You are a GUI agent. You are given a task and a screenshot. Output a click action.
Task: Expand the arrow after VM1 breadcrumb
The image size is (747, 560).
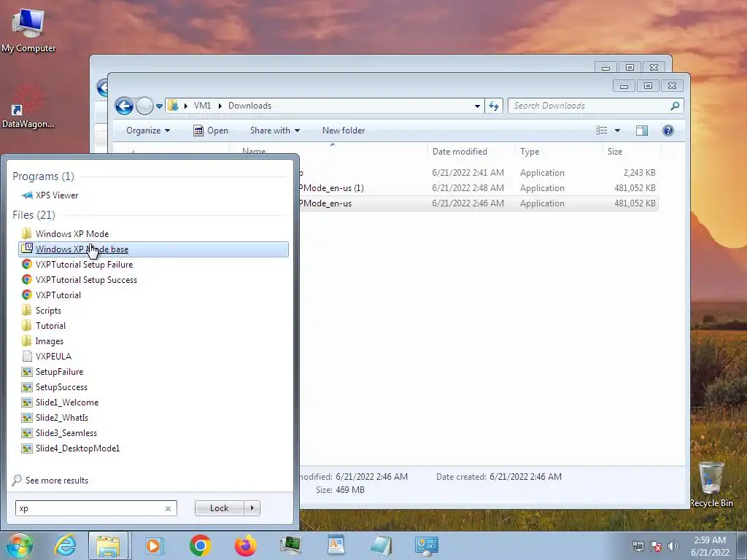click(x=220, y=106)
